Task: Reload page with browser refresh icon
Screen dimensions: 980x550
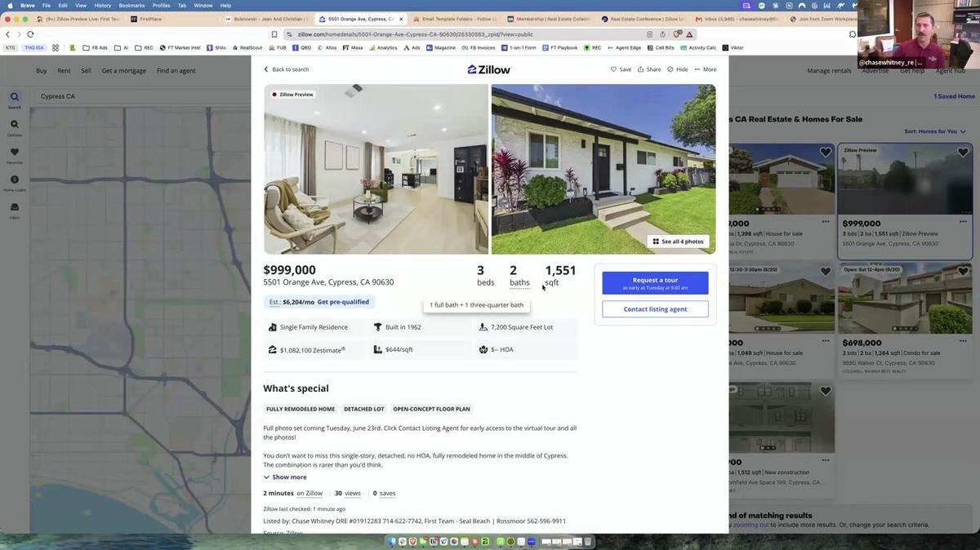Action: (x=30, y=34)
